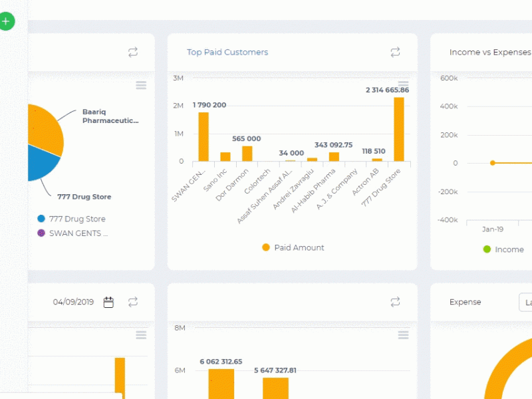Viewport: 532px width, 399px height.
Task: Click the Al-Habib Pharma bar
Action: point(334,157)
